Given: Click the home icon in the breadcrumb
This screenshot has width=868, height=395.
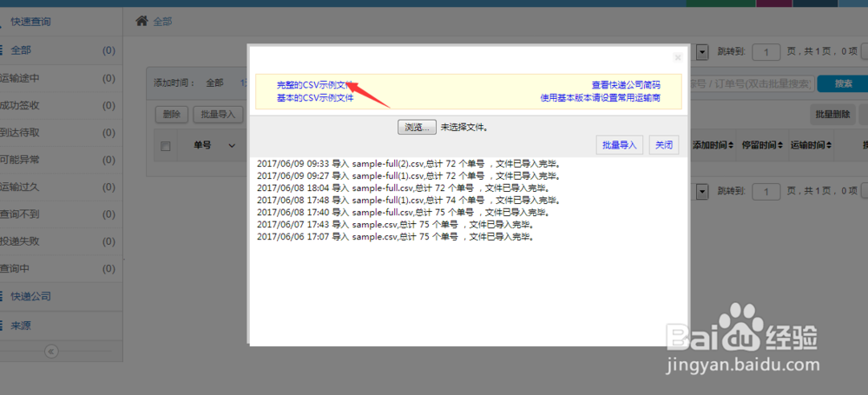Looking at the screenshot, I should 141,21.
